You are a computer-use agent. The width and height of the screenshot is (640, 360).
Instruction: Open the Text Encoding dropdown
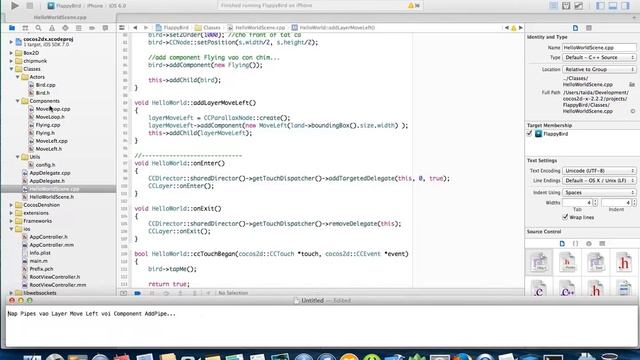point(599,171)
